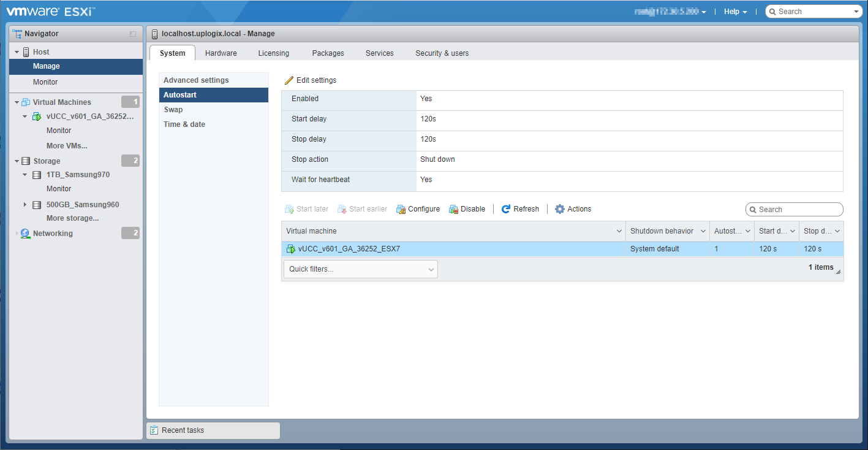Viewport: 868px width, 450px height.
Task: Select Time & date in sidebar
Action: [x=184, y=124]
